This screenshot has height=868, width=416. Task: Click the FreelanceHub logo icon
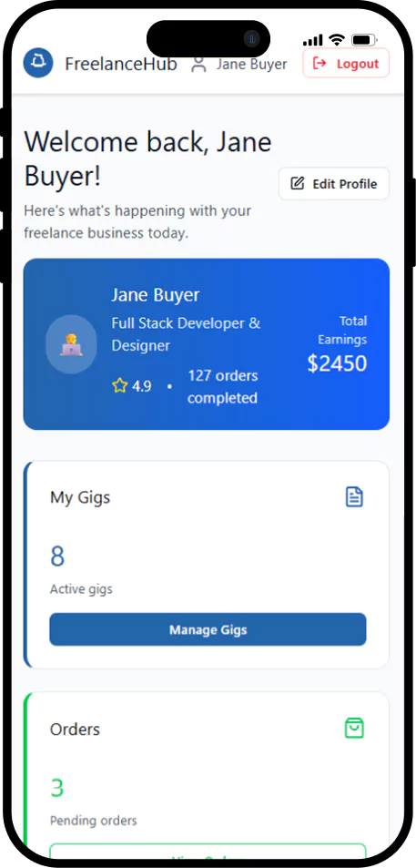[38, 63]
